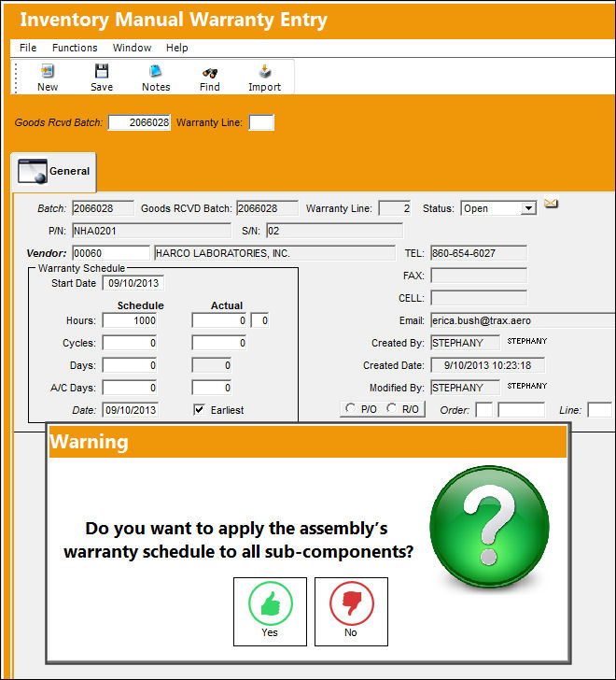
Task: Select the R/O radio button
Action: pyautogui.click(x=391, y=408)
